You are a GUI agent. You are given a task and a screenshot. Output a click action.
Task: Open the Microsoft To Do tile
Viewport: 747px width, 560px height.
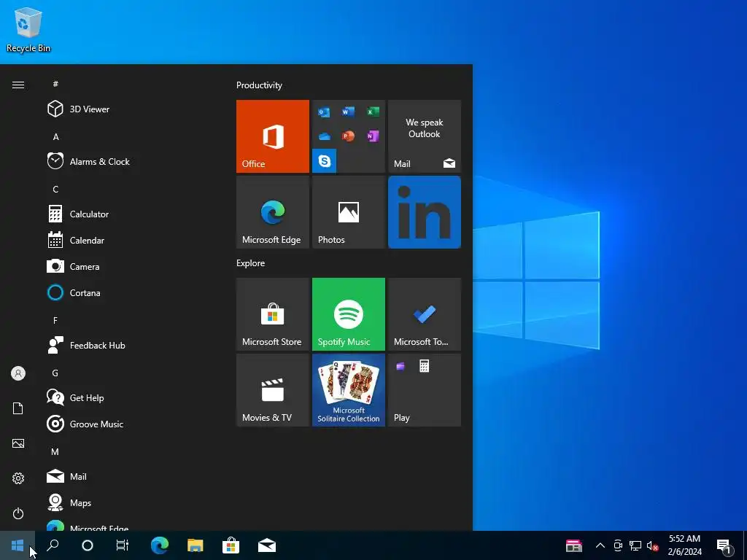425,314
